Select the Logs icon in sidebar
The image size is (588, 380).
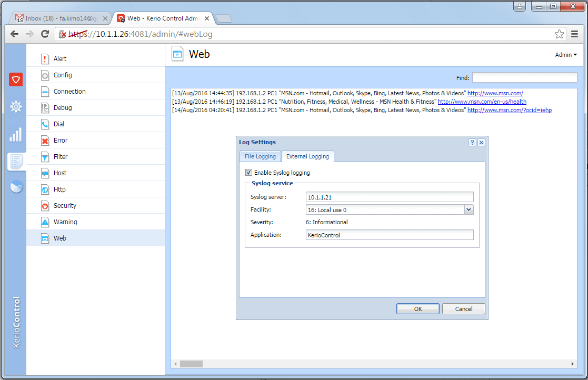coord(16,162)
